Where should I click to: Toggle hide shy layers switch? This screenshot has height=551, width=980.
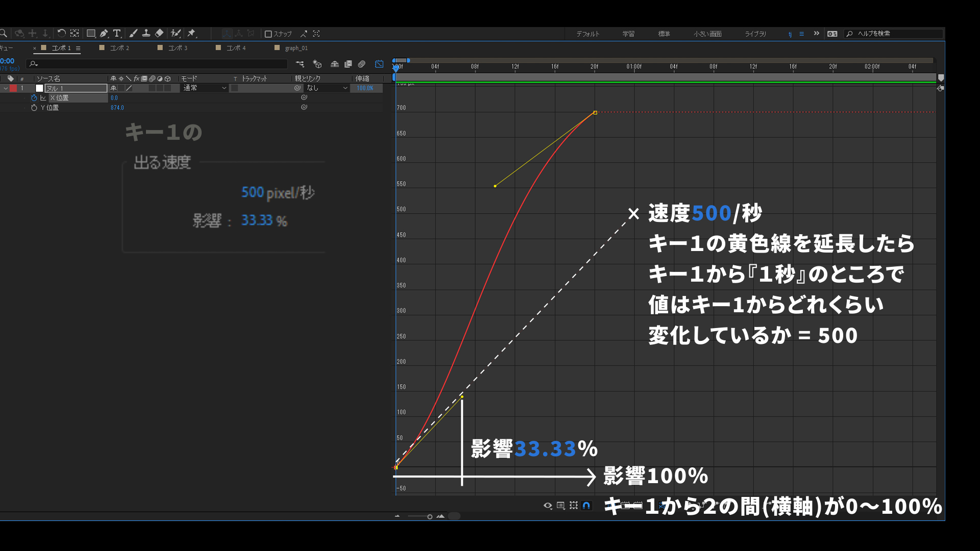pos(335,64)
